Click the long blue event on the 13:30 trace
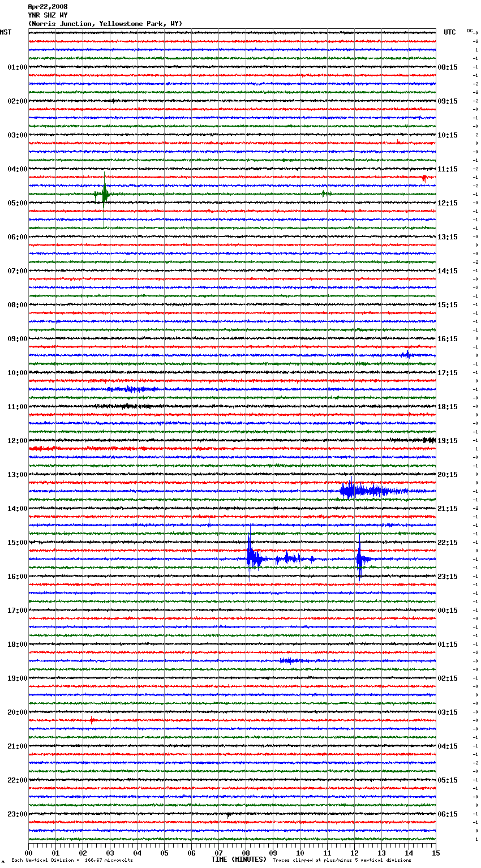481x868 pixels. (373, 491)
